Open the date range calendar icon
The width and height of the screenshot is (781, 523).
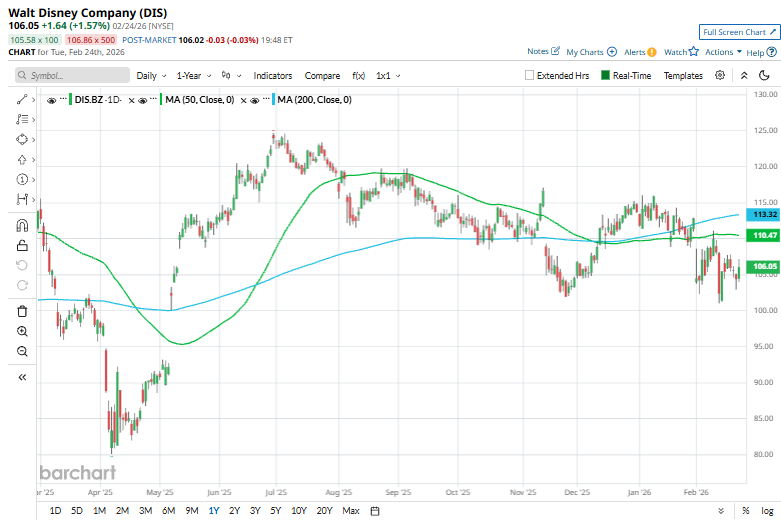375,511
